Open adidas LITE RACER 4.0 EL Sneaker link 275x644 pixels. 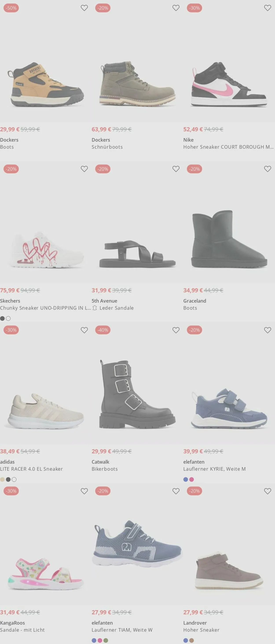point(31,469)
